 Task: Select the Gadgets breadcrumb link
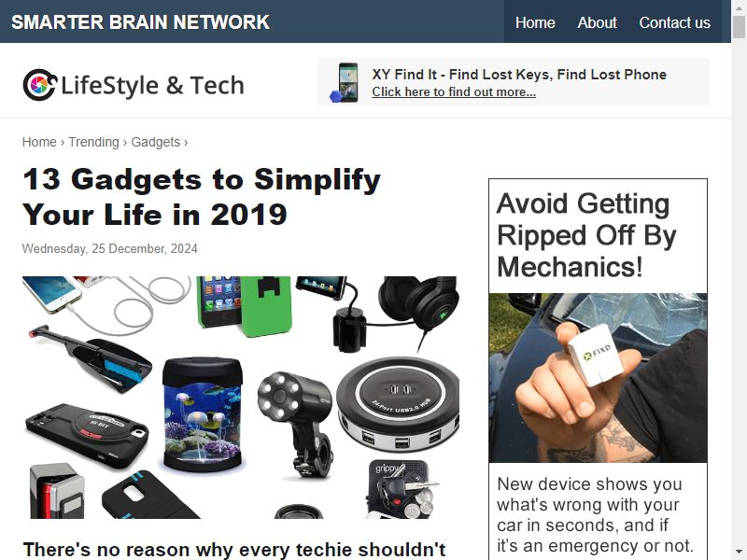[x=155, y=142]
